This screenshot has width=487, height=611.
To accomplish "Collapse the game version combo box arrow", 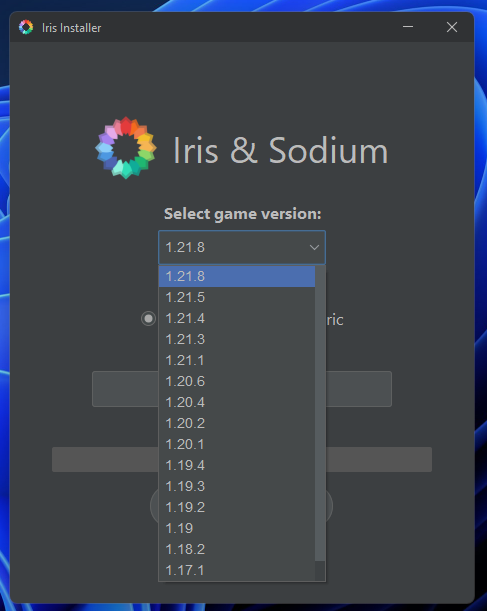I will tap(314, 247).
